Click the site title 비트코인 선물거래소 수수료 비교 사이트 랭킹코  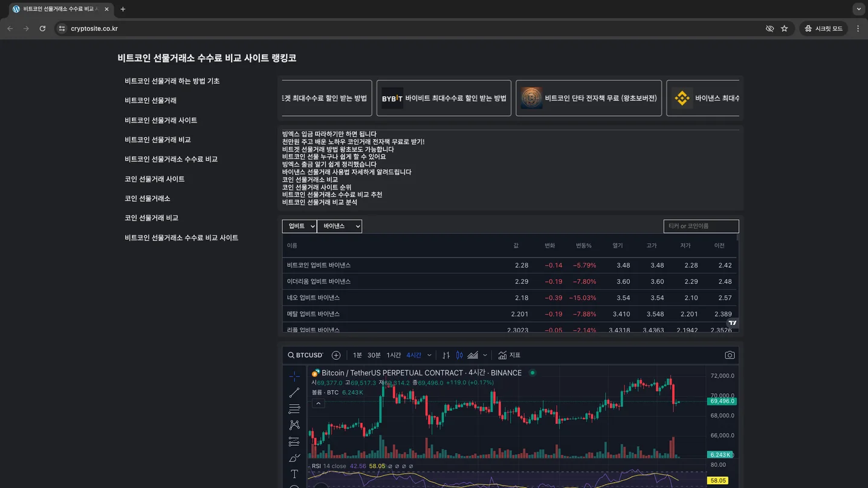tap(207, 58)
